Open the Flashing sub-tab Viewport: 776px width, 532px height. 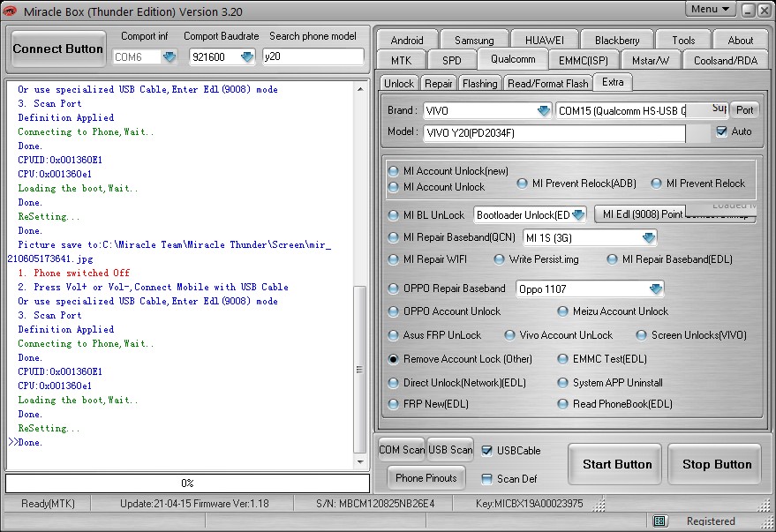(x=480, y=83)
